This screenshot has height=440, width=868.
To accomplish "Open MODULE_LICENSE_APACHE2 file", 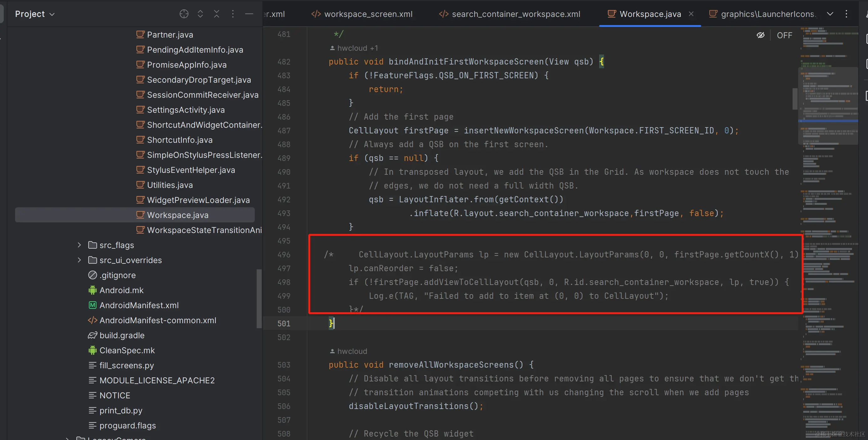I will click(x=151, y=380).
